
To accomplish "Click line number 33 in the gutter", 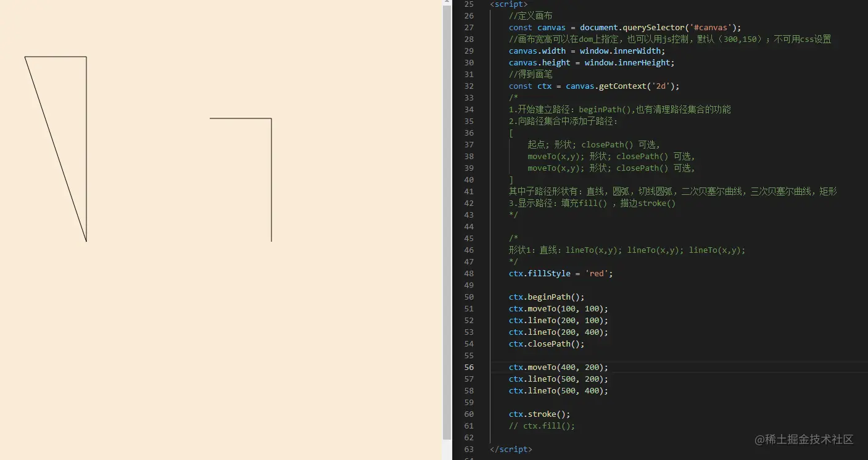I will point(469,98).
